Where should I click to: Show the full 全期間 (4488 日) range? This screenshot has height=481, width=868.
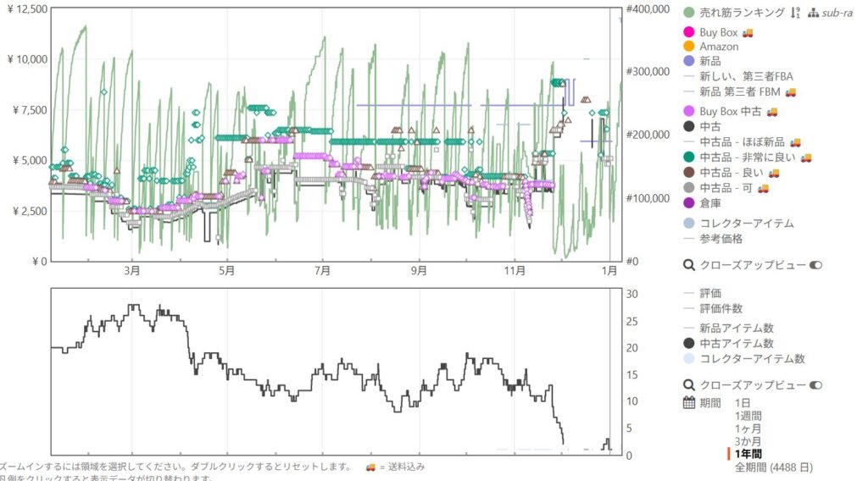[773, 467]
